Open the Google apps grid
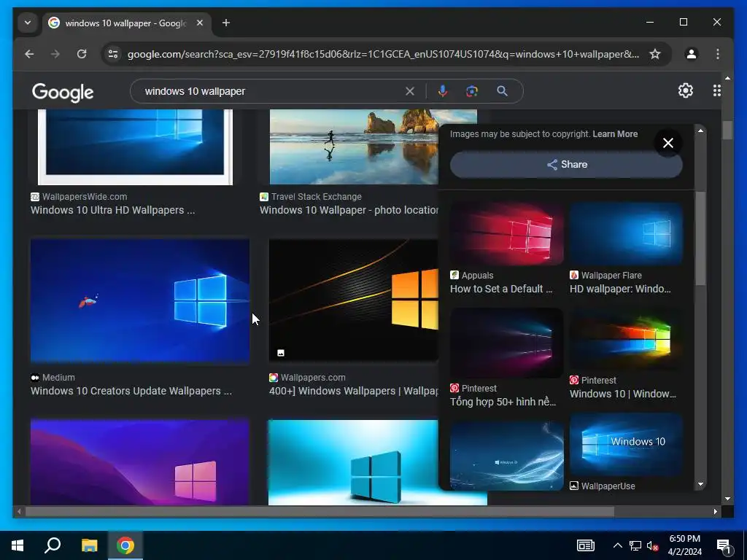Image resolution: width=747 pixels, height=560 pixels. (716, 90)
